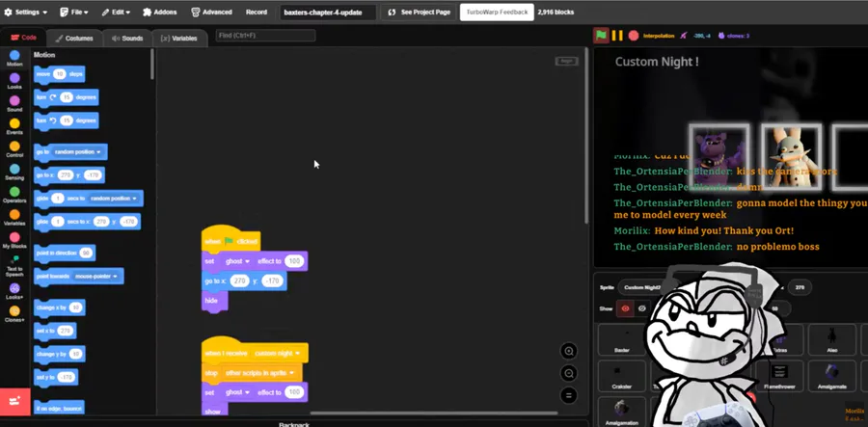Switch to the Variables tab
The image size is (868, 427).
click(178, 38)
